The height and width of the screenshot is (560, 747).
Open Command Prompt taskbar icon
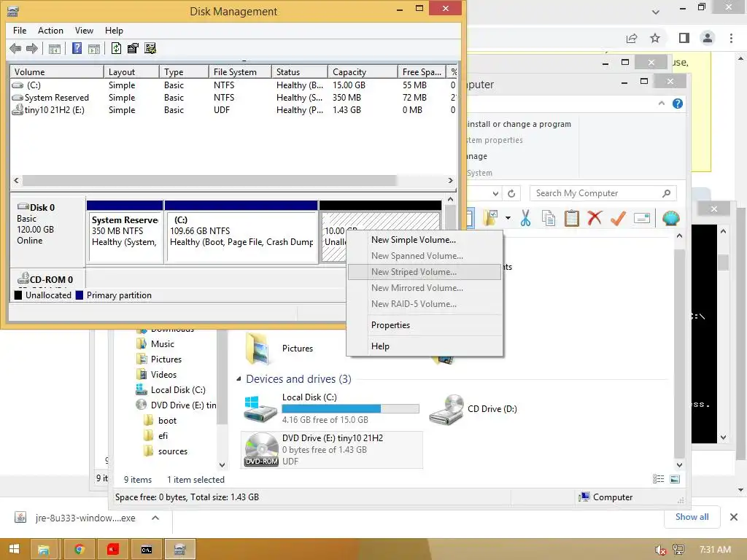(146, 550)
